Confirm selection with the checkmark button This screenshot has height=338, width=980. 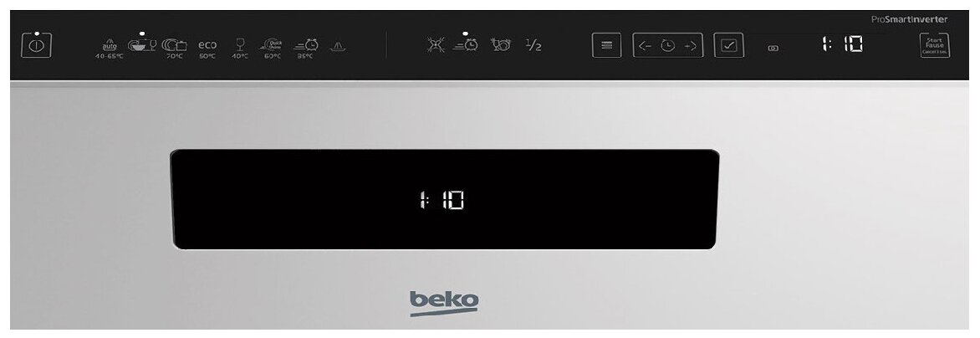pos(729,46)
